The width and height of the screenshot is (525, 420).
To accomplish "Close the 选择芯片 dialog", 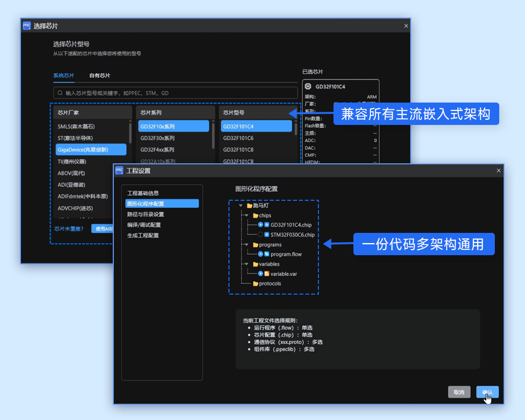I will [406, 26].
